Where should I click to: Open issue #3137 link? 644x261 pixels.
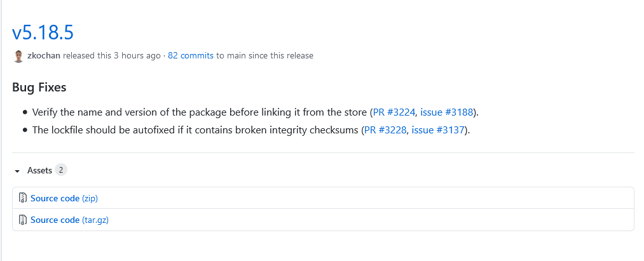click(x=438, y=130)
